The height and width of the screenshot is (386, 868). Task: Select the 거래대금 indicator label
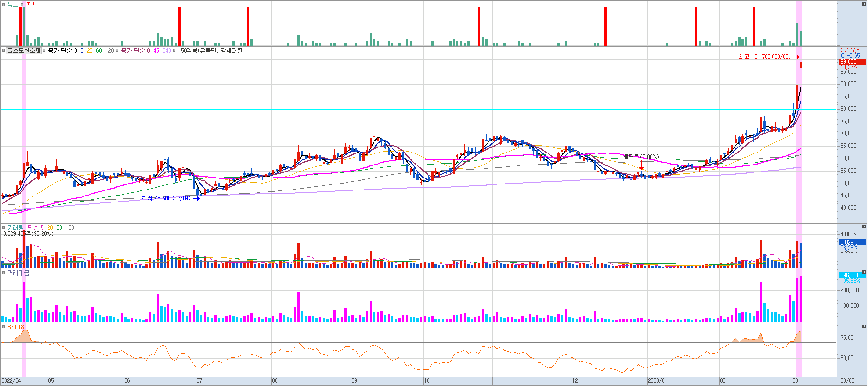18,273
